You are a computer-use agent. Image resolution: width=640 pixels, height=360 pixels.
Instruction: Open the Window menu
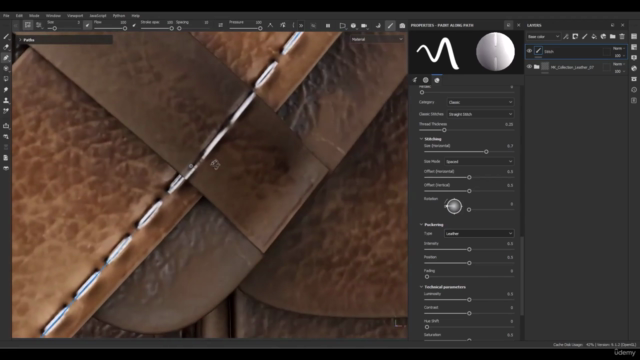53,16
